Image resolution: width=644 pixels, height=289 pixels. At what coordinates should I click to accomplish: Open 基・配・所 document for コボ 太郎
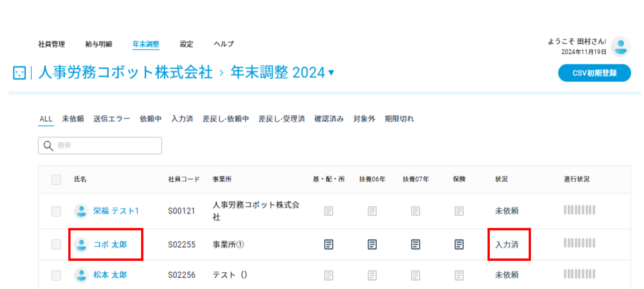coord(329,245)
